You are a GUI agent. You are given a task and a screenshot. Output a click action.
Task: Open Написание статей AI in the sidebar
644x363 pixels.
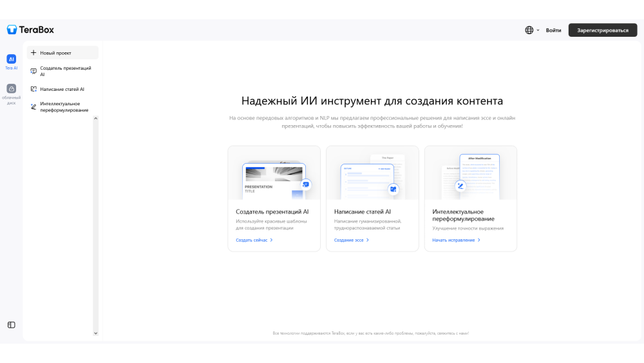coord(62,89)
